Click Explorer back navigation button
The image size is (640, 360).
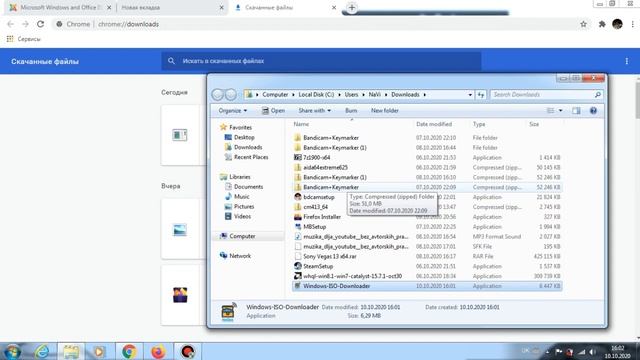218,95
